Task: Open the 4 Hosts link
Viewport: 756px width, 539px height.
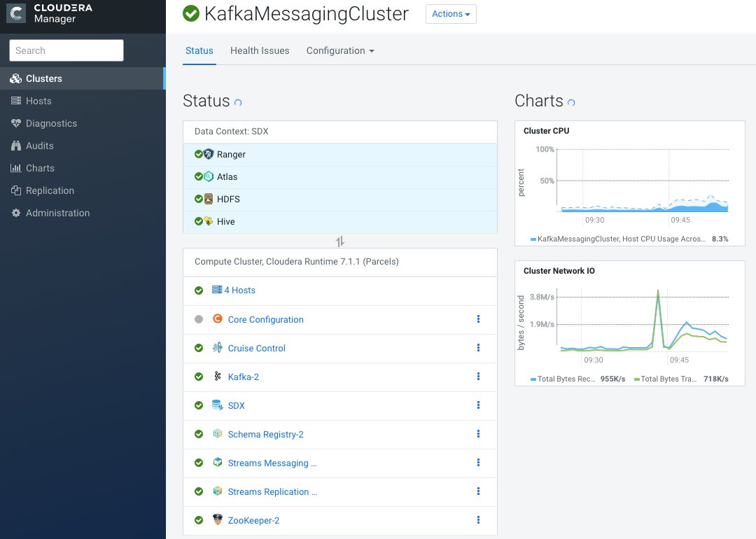Action: 239,290
